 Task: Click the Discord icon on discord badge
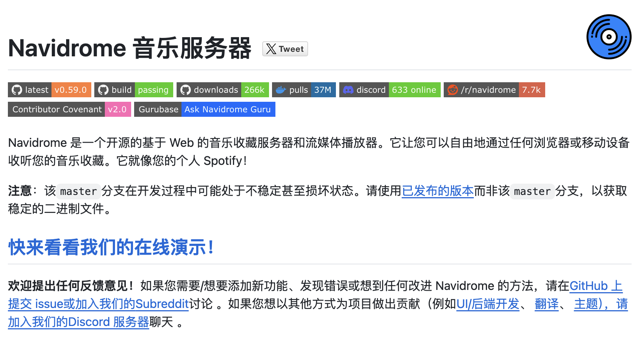pos(348,90)
